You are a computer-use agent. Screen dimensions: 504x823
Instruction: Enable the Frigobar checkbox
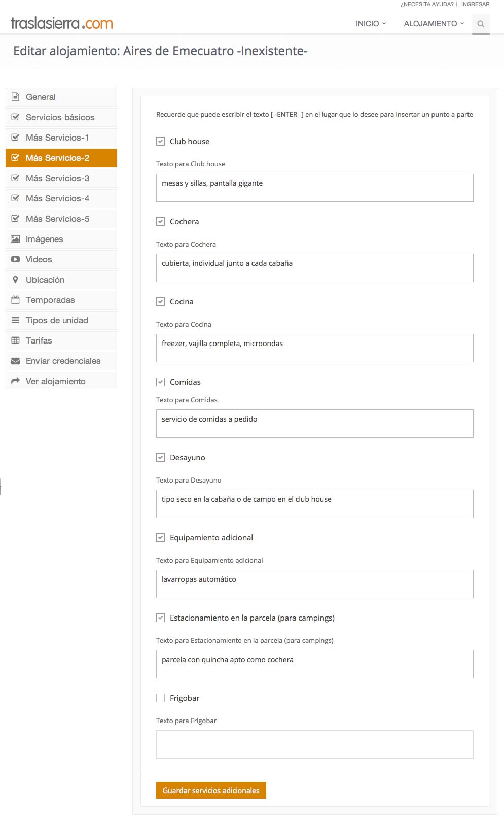[x=161, y=698]
